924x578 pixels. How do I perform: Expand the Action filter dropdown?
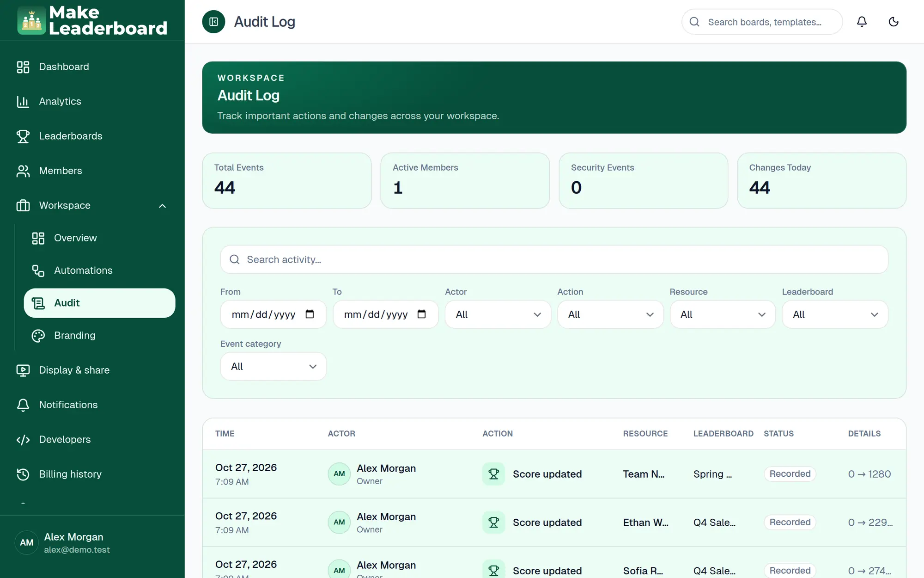(x=610, y=314)
